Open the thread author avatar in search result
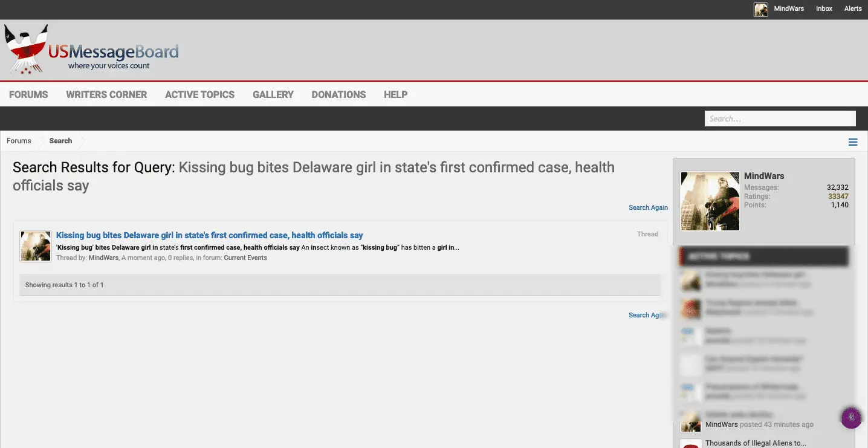This screenshot has height=448, width=868. [x=36, y=246]
